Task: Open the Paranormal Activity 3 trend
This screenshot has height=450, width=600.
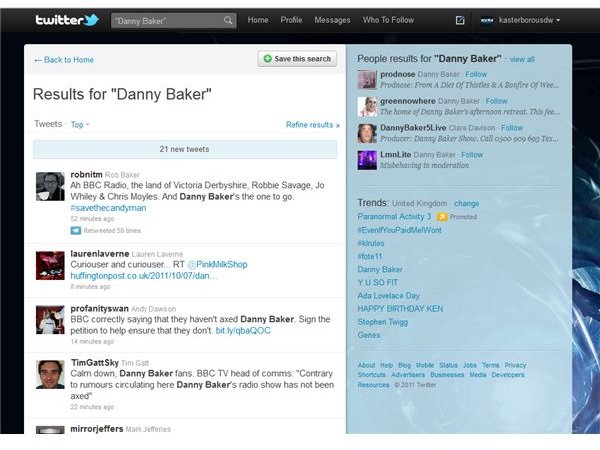Action: coord(394,217)
